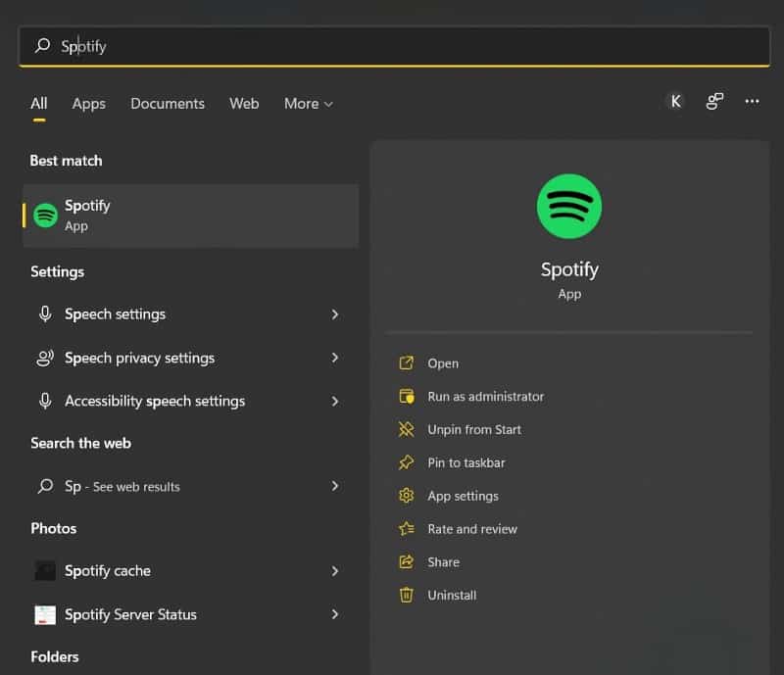Click Open to launch Spotify
Viewport: 784px width, 675px height.
click(442, 362)
